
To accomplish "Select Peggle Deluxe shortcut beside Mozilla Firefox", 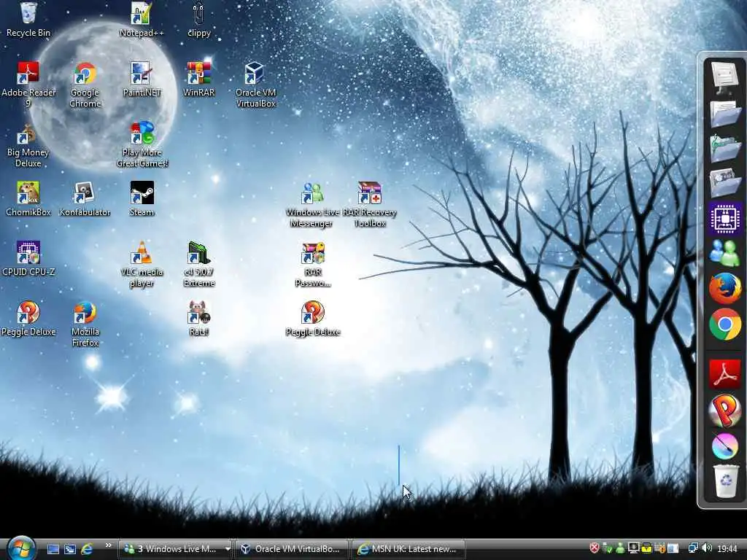I will pos(28,318).
